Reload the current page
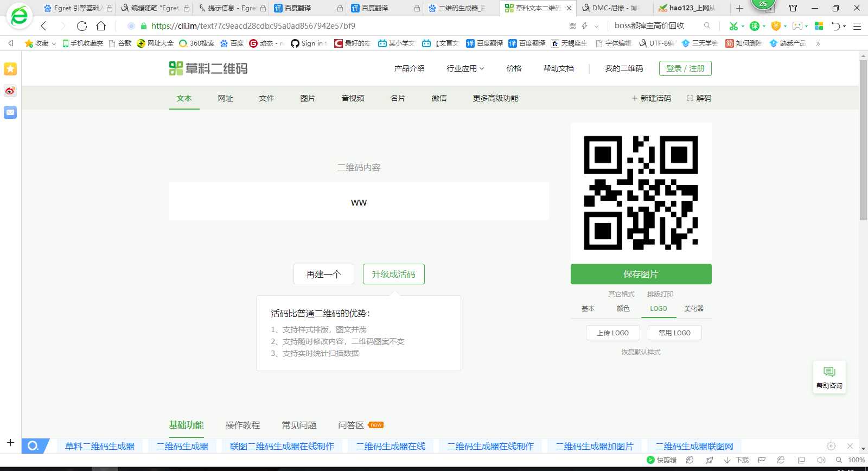868x471 pixels. coord(82,26)
